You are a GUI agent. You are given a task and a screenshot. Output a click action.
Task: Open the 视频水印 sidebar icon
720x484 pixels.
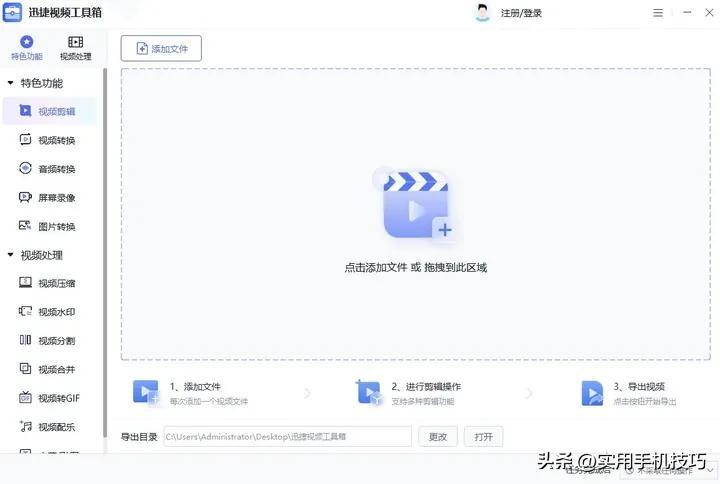click(25, 311)
